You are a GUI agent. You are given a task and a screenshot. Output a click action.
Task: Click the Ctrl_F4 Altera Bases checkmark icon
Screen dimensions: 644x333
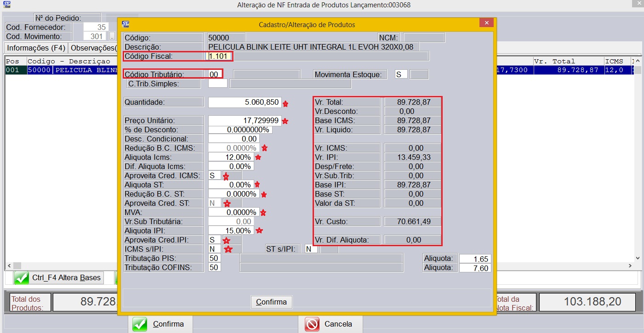(21, 278)
